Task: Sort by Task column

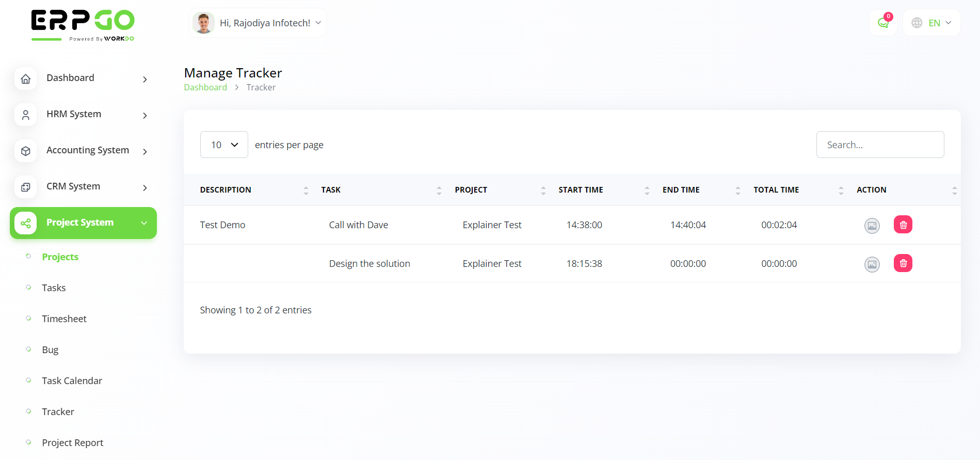Action: (439, 190)
